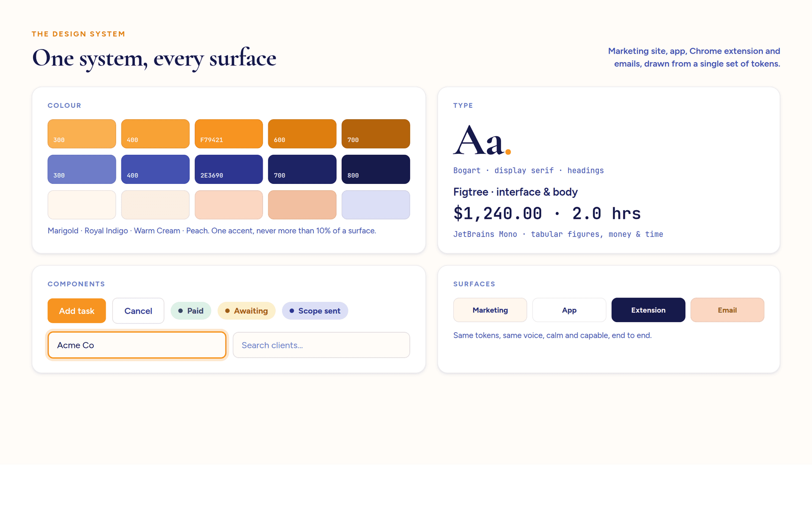Click 'Same tokens, same voice' caption
This screenshot has width=812, height=520.
[552, 335]
